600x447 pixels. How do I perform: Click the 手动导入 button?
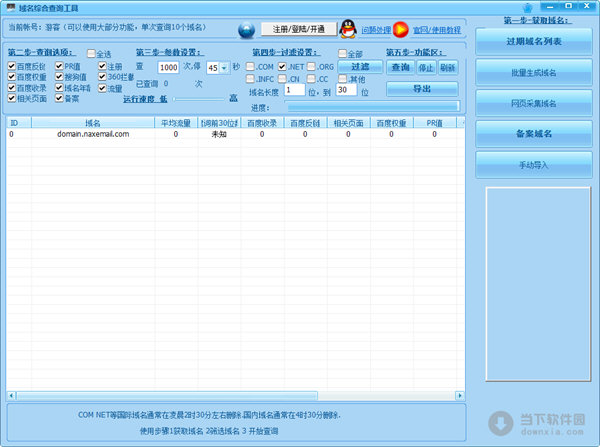(534, 165)
